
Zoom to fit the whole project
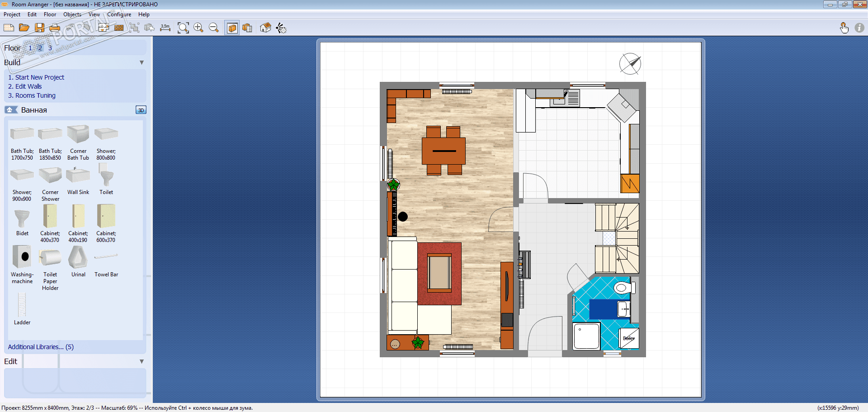tap(183, 28)
